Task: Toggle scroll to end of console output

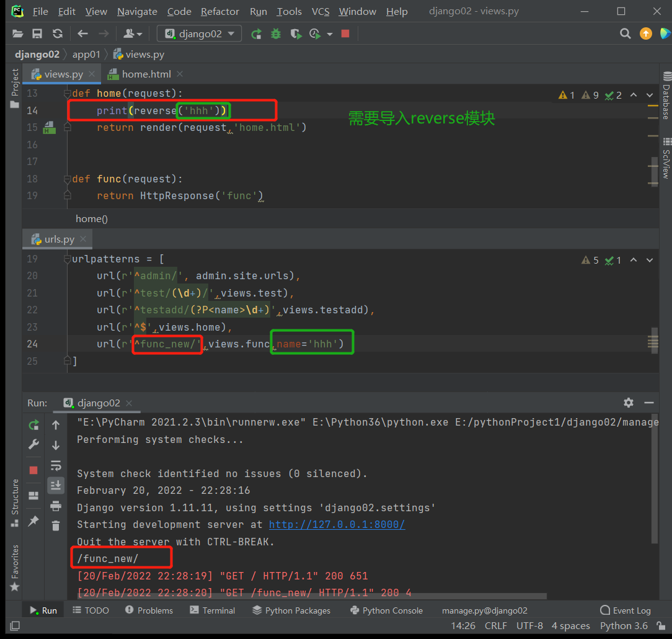Action: pyautogui.click(x=56, y=485)
